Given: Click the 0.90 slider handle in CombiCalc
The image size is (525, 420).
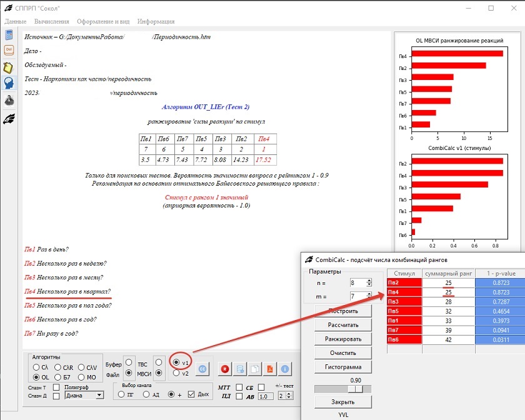Looking at the screenshot, I should (356, 389).
